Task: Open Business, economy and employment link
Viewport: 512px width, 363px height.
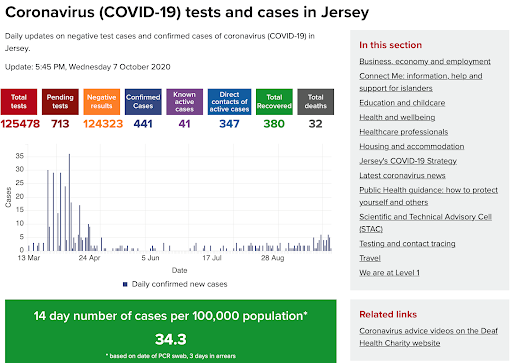Action: [x=425, y=61]
